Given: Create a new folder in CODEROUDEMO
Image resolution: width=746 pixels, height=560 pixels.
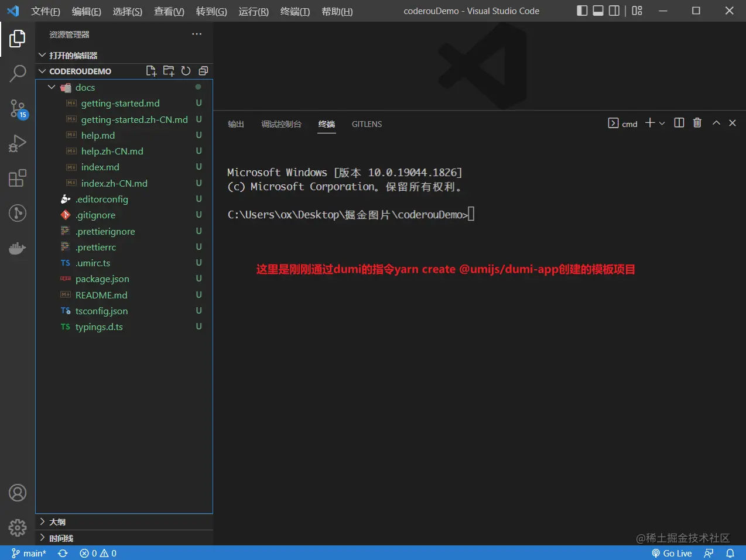Looking at the screenshot, I should (169, 71).
